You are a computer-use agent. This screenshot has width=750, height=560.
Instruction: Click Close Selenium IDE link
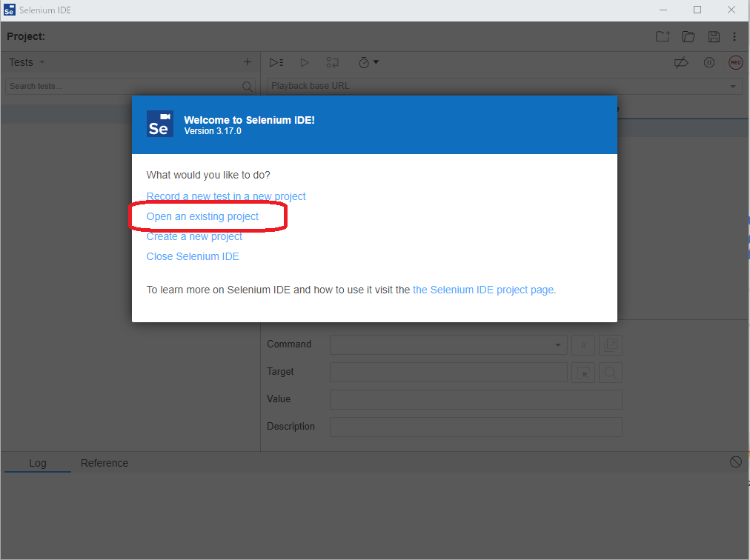[193, 256]
